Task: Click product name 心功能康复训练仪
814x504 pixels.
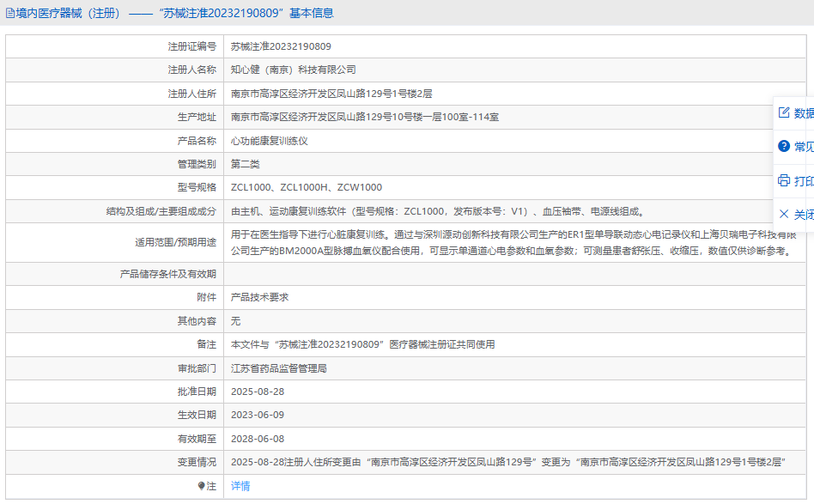Action: click(270, 141)
